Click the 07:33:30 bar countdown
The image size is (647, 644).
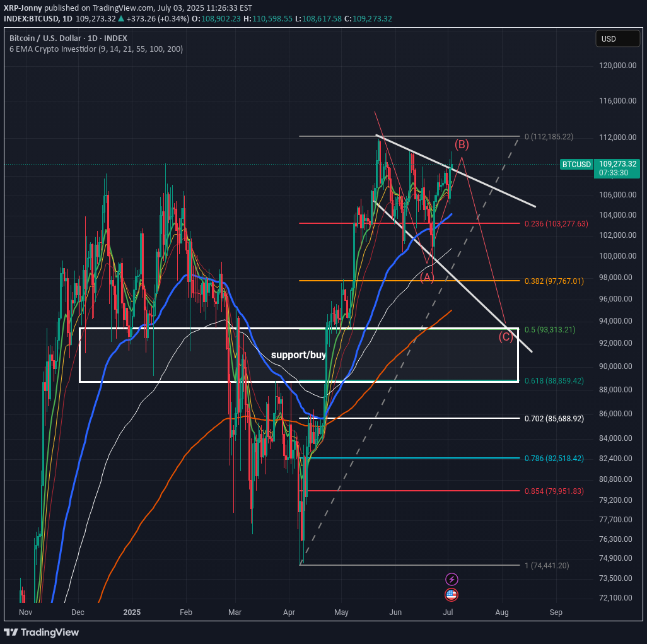click(x=614, y=173)
